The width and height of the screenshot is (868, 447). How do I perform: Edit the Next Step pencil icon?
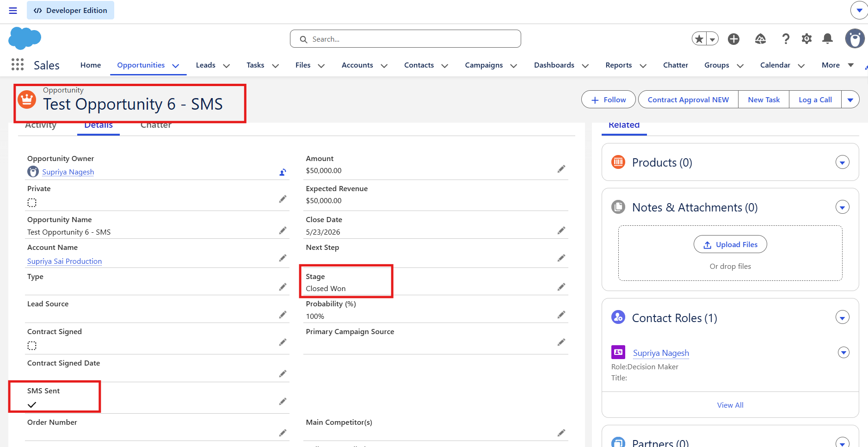click(x=561, y=258)
